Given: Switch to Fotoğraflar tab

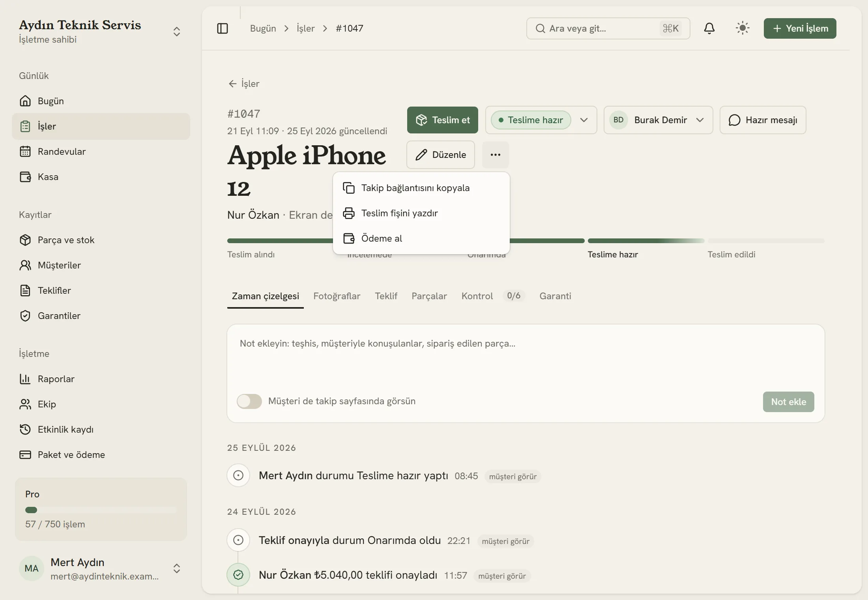Looking at the screenshot, I should click(337, 296).
